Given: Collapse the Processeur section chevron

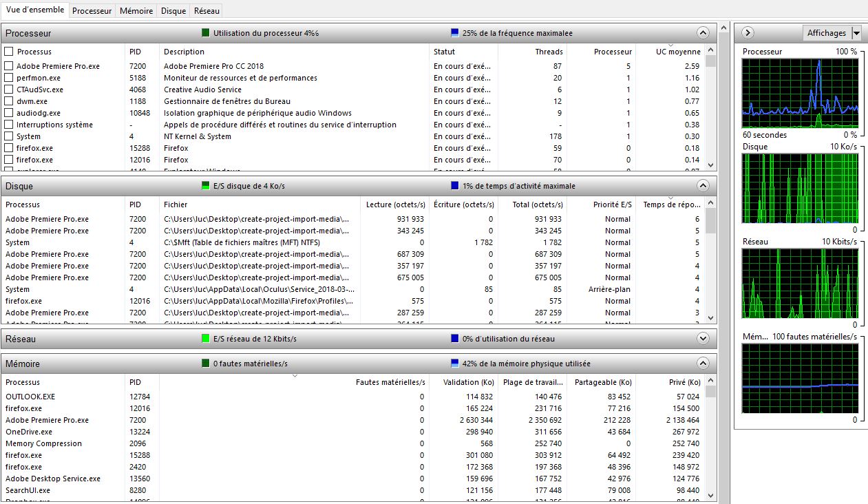Looking at the screenshot, I should [x=703, y=32].
